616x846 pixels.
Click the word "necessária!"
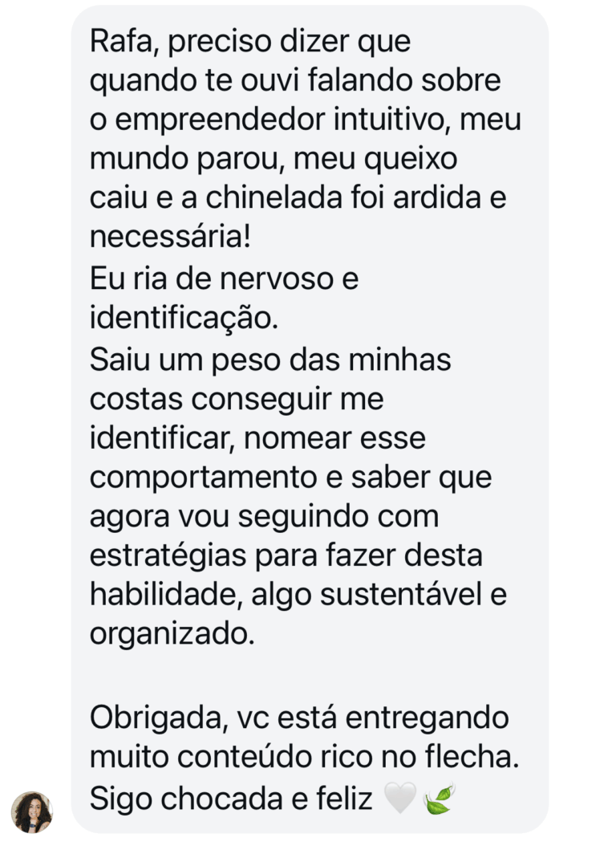click(x=170, y=238)
